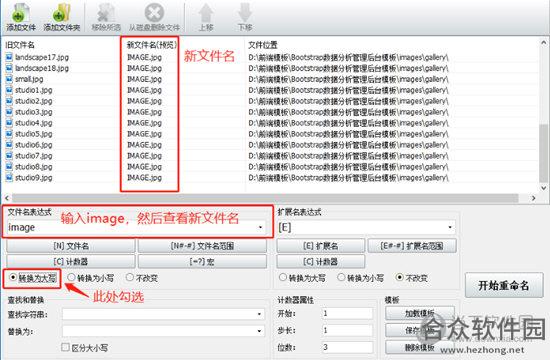Open the extension expression (扩展名表达式) dropdown arrow

pos(450,227)
